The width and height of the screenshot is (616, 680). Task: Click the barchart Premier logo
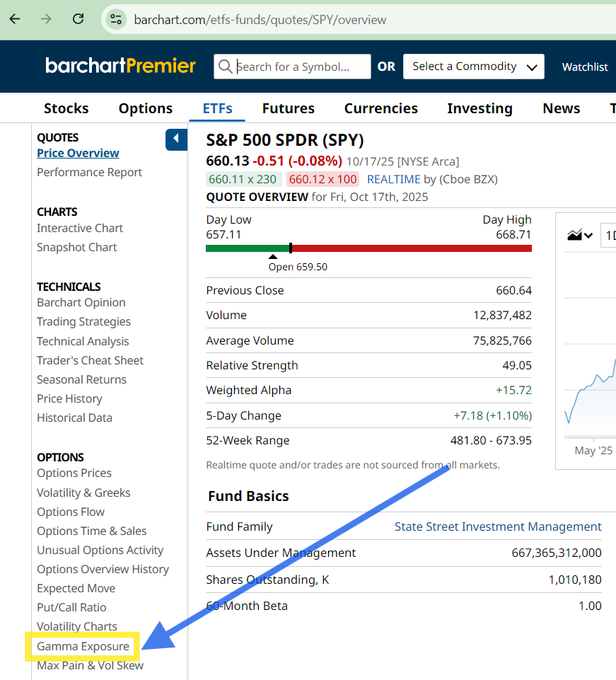pos(120,66)
